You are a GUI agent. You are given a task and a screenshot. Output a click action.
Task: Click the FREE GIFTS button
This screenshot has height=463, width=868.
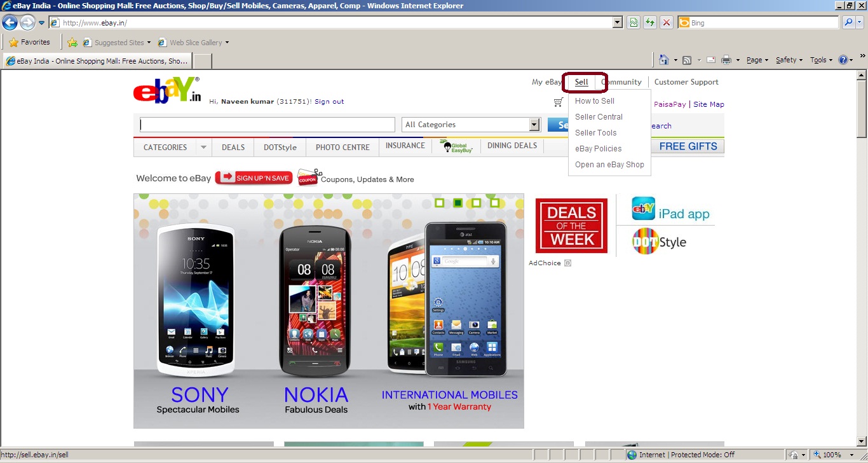[x=688, y=146]
